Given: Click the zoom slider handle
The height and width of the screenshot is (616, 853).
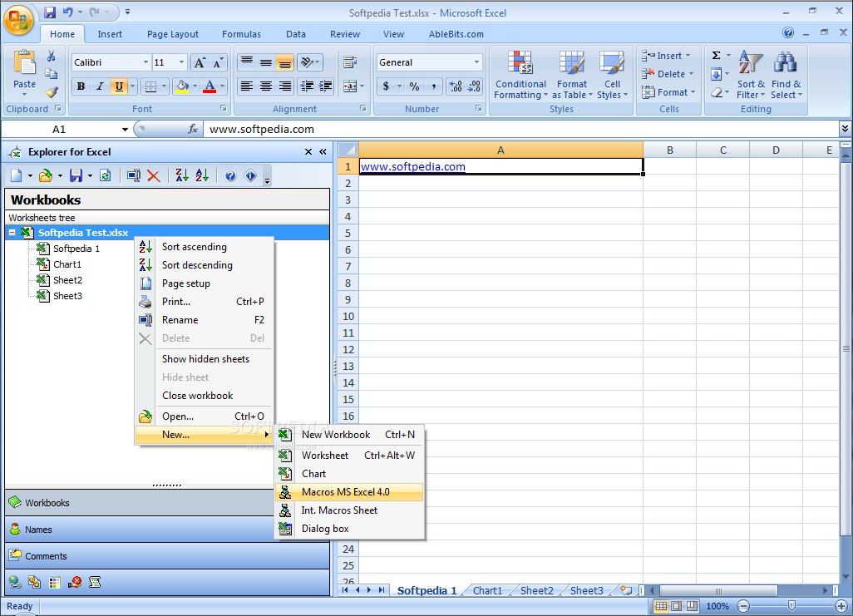Looking at the screenshot, I should pyautogui.click(x=791, y=606).
